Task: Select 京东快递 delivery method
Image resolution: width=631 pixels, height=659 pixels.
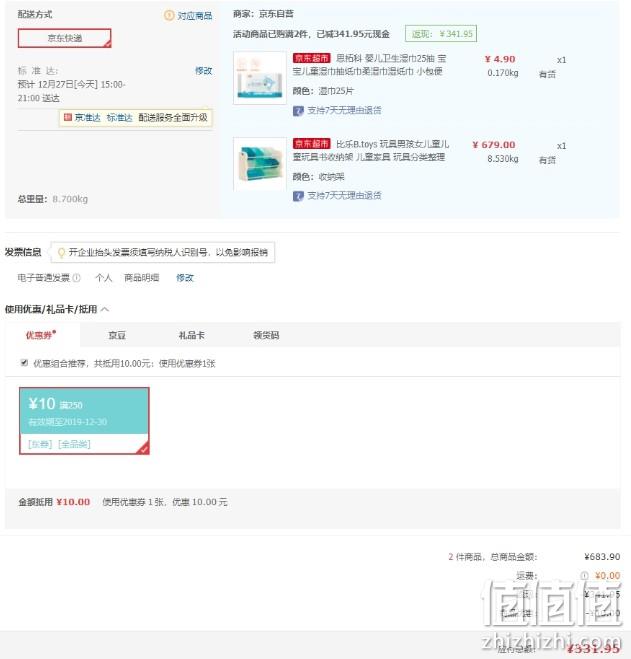Action: click(x=64, y=38)
